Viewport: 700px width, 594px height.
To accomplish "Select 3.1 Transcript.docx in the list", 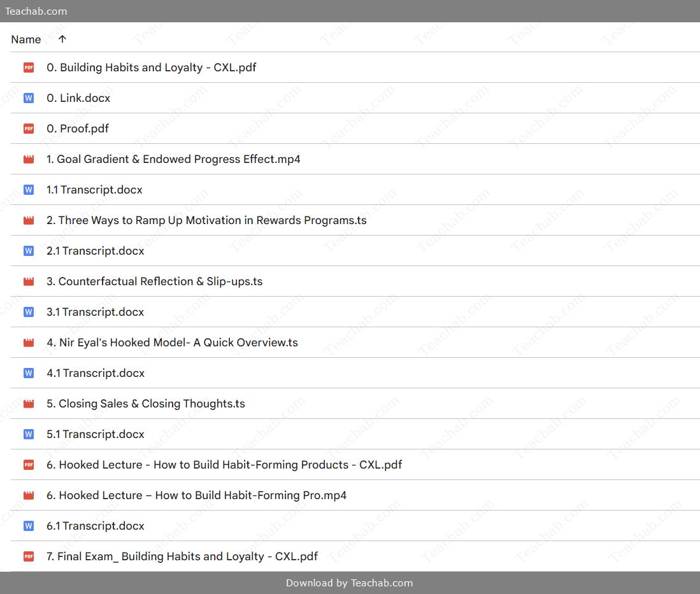I will 355,312.
